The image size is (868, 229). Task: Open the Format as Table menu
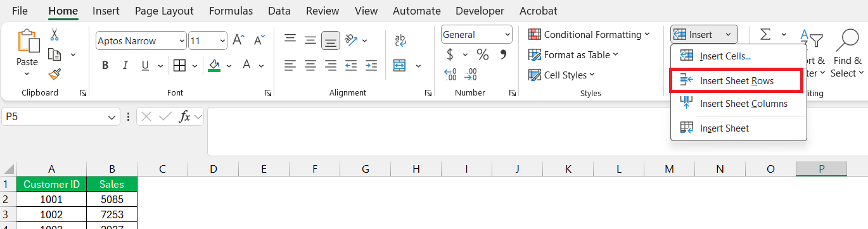573,55
